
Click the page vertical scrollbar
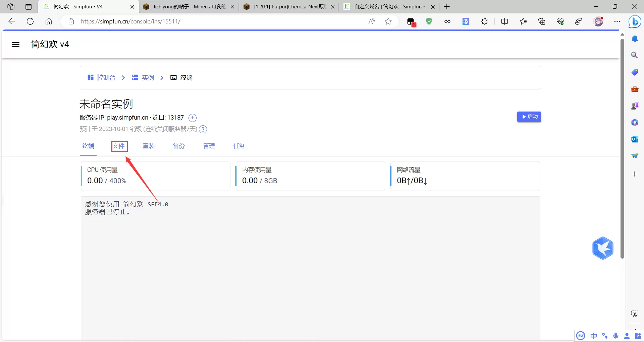[x=622, y=149]
